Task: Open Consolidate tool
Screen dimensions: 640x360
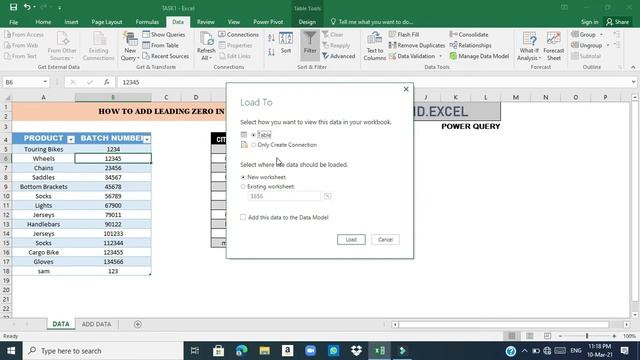Action: pos(469,35)
